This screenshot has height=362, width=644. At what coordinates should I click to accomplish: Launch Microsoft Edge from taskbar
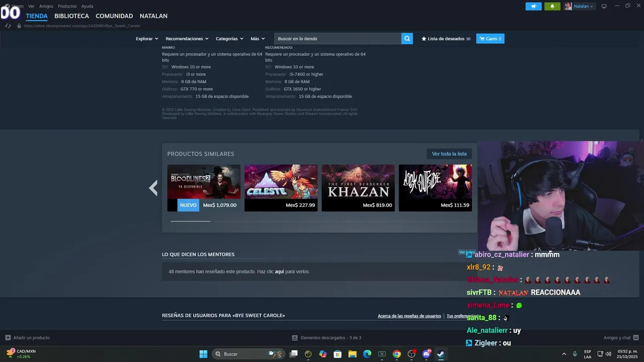[x=367, y=354]
